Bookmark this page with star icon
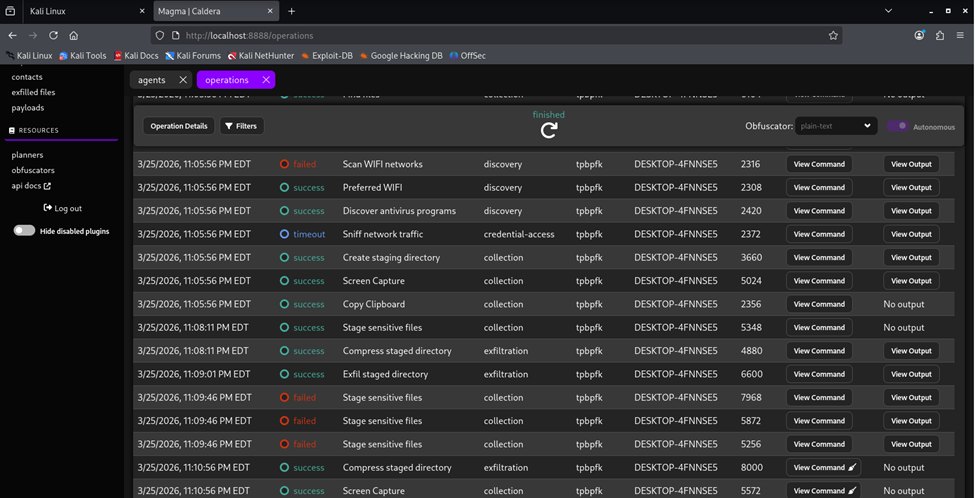This screenshot has height=498, width=975. click(833, 35)
